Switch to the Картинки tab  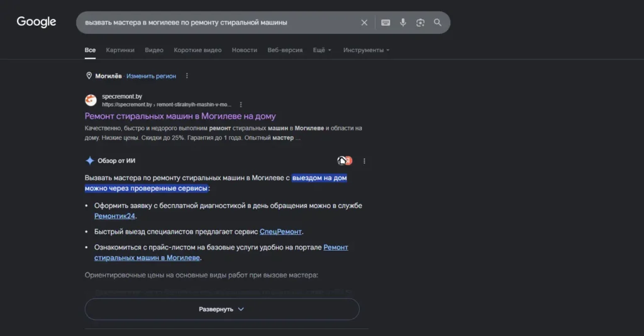tap(120, 50)
